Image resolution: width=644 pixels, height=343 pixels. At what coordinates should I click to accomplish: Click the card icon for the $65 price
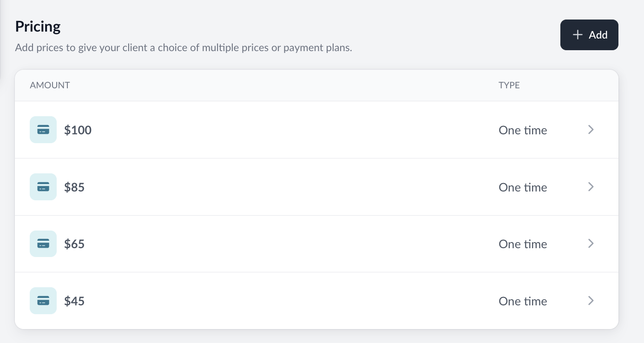[x=43, y=244]
